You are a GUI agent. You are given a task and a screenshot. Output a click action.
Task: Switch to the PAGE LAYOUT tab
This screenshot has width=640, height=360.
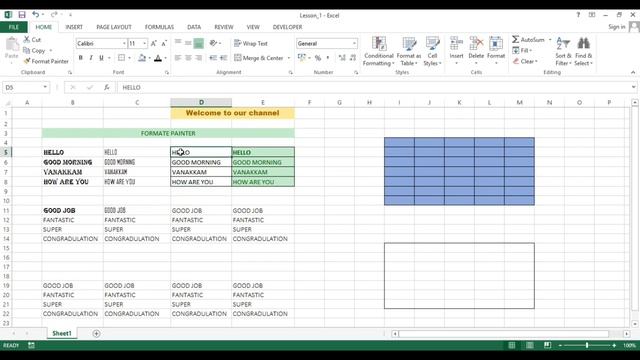(114, 27)
